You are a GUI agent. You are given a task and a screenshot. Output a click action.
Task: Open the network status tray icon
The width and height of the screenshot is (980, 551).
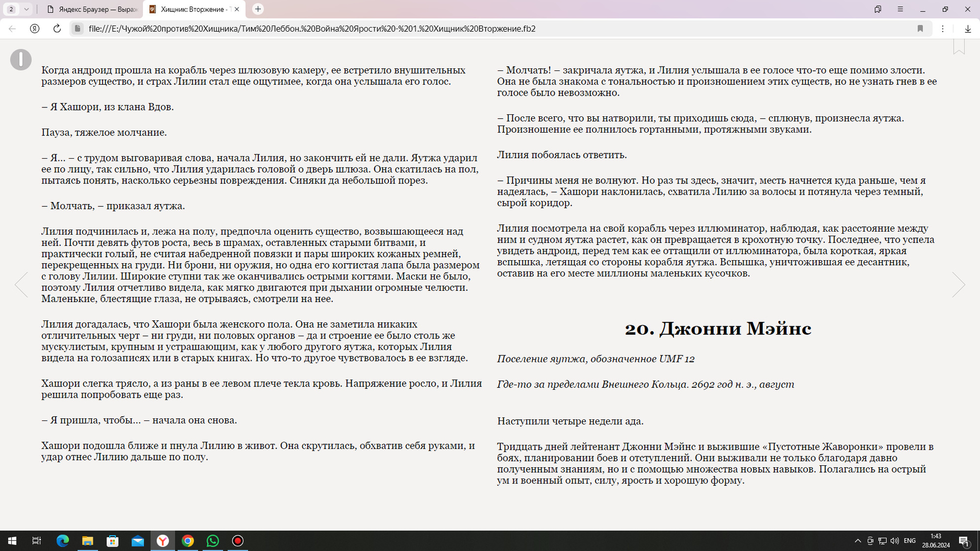click(x=882, y=541)
